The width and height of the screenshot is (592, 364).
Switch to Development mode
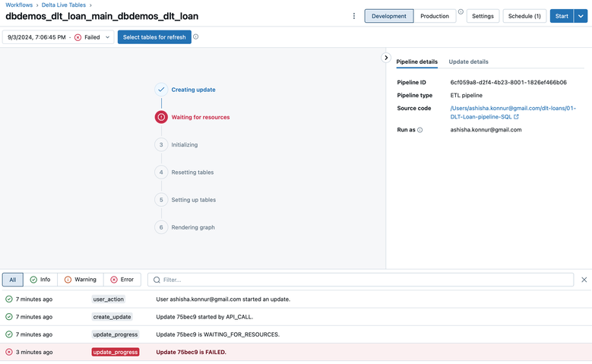click(389, 16)
